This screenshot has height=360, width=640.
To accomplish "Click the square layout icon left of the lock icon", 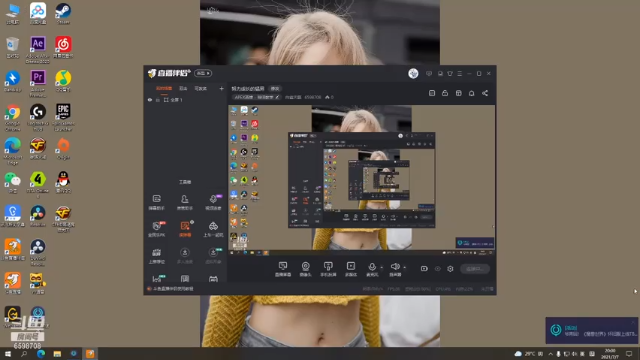I will (x=432, y=93).
